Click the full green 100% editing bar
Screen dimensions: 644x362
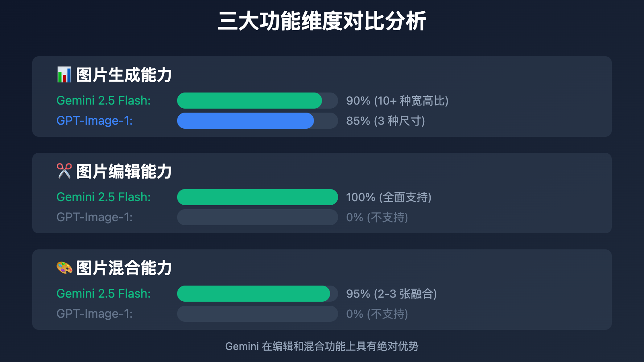point(258,197)
